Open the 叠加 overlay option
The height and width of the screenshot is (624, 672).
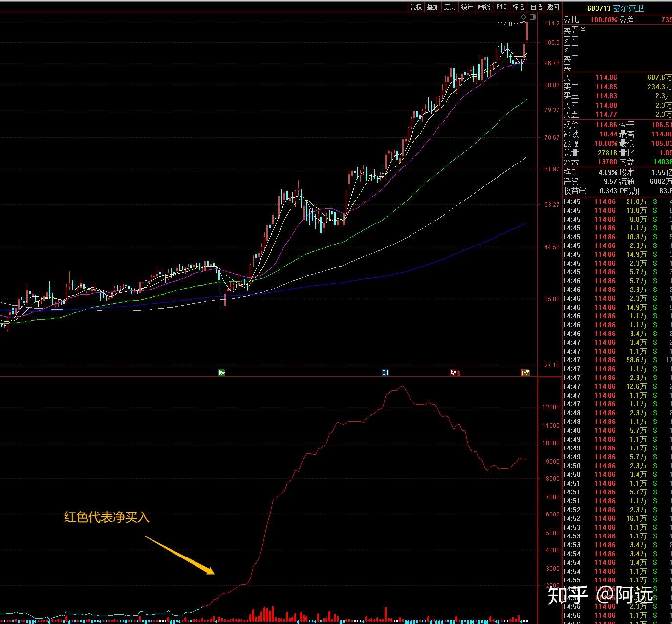click(x=433, y=7)
